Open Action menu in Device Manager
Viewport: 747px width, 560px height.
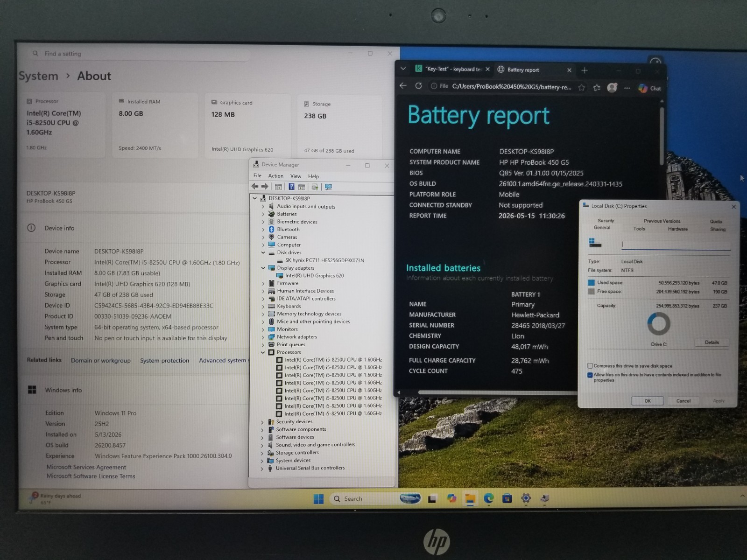(x=275, y=176)
